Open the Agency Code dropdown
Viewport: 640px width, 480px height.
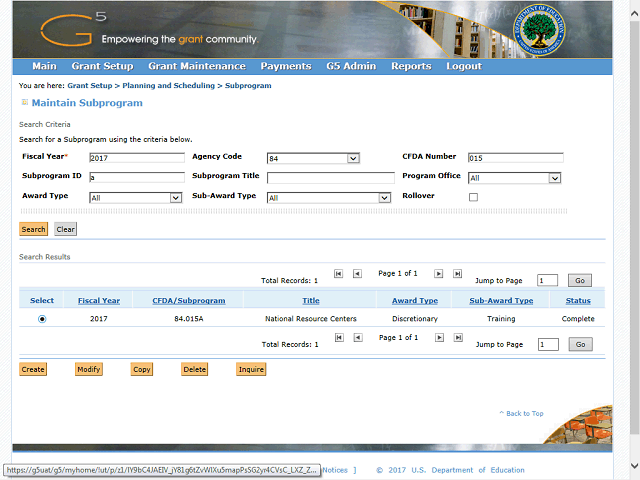point(353,158)
